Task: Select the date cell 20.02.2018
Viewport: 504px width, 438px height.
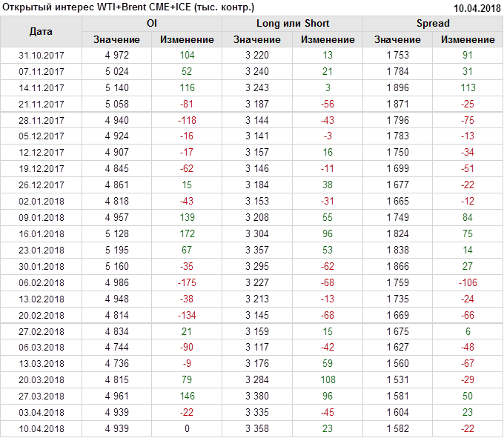Action: 41,314
